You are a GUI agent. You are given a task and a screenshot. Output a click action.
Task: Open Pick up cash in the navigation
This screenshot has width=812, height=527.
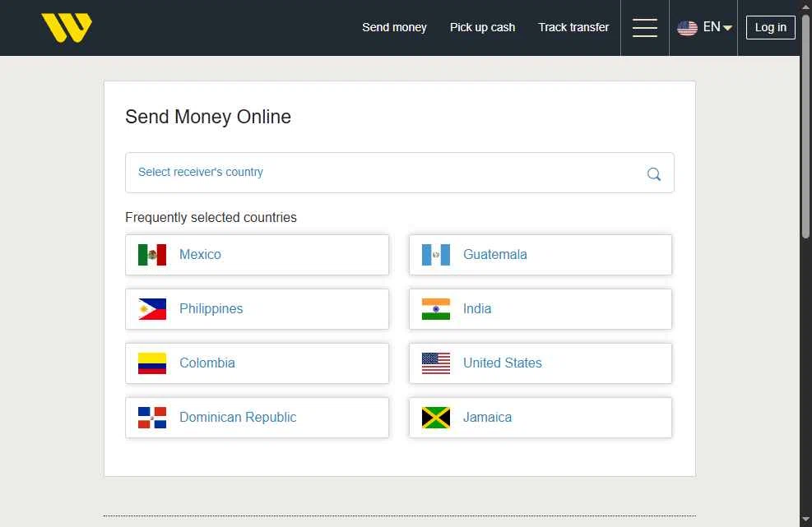(482, 27)
